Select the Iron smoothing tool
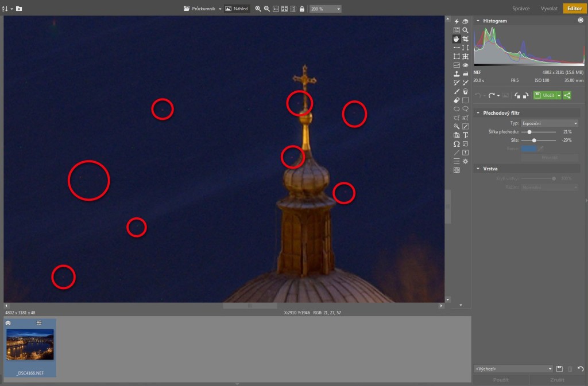 [x=465, y=74]
